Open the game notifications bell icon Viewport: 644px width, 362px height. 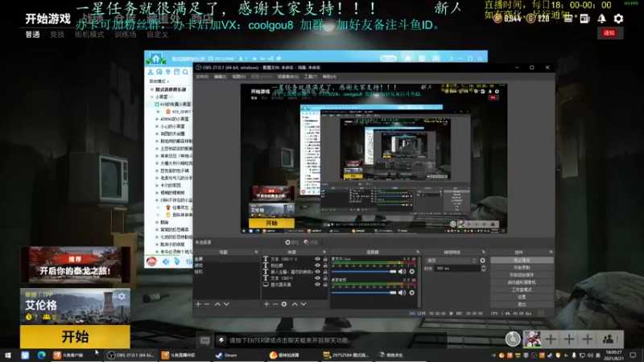(x=601, y=19)
